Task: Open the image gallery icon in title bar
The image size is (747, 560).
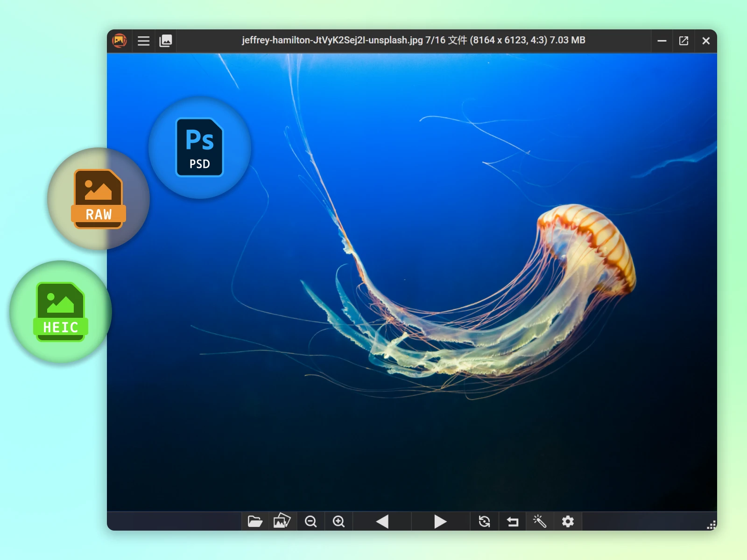Action: click(166, 41)
